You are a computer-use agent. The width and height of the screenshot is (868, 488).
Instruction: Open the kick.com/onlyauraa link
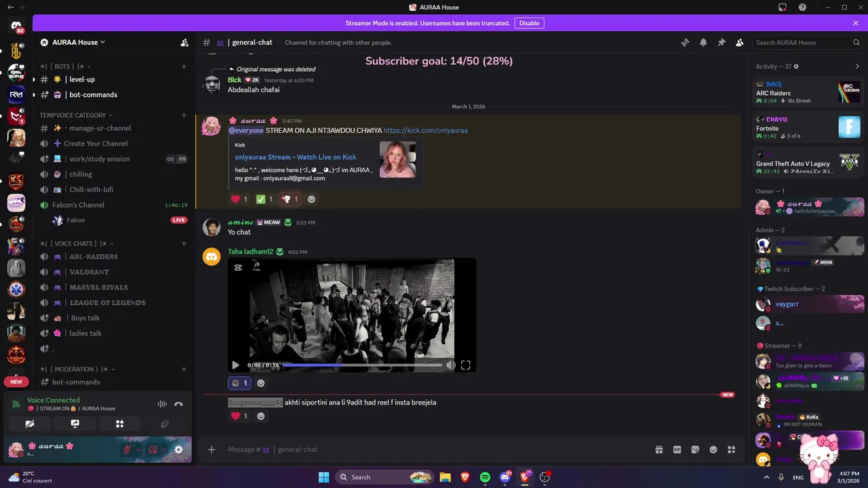click(425, 130)
